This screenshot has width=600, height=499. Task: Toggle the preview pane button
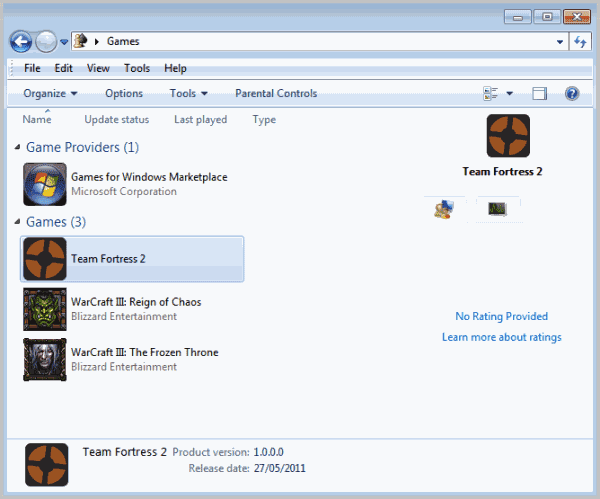pyautogui.click(x=539, y=93)
